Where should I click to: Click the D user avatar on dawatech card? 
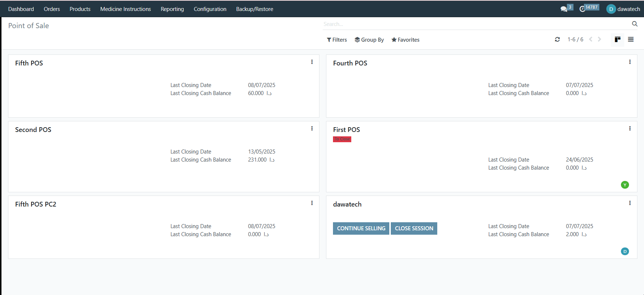pyautogui.click(x=625, y=251)
